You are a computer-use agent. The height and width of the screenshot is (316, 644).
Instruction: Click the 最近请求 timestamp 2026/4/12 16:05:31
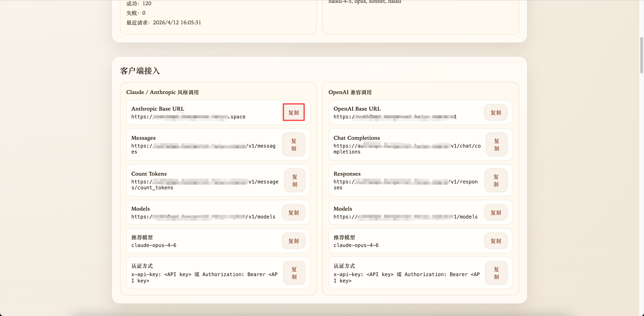[177, 22]
